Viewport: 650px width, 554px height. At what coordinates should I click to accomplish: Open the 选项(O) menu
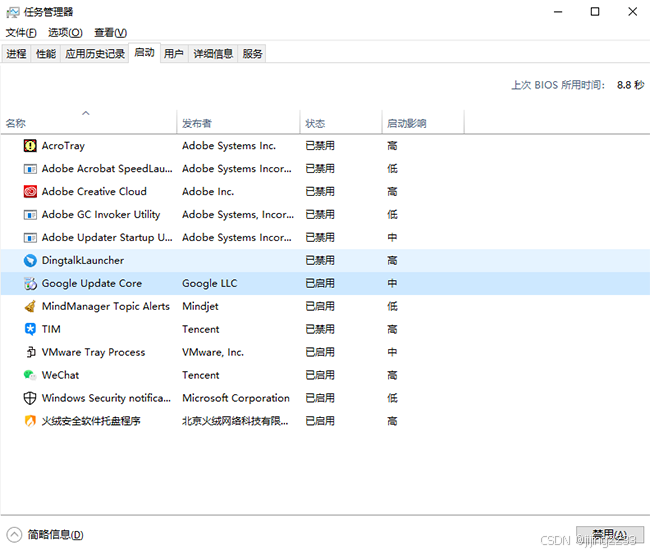tap(65, 32)
